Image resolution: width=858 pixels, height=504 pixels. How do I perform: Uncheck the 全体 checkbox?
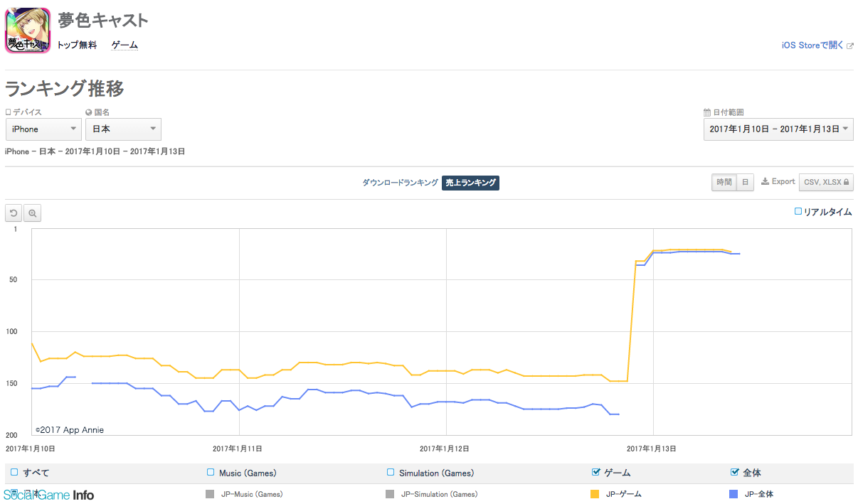tap(735, 472)
